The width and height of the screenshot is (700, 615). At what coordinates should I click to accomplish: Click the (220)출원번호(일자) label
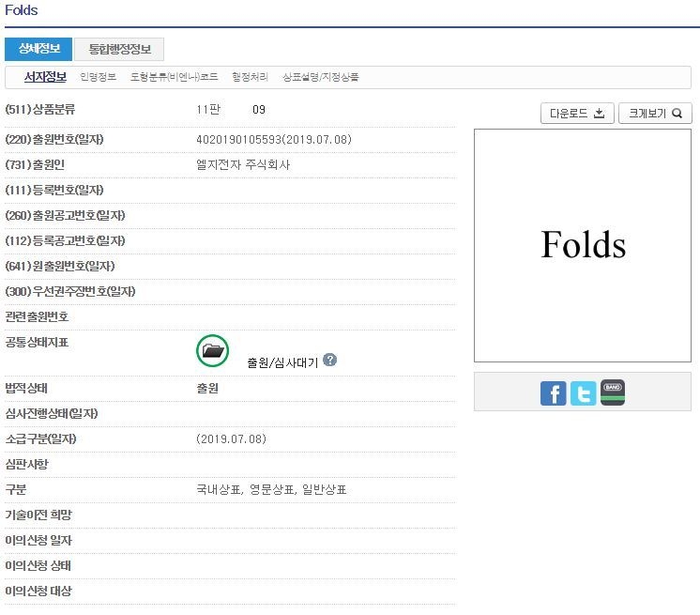pyautogui.click(x=54, y=139)
